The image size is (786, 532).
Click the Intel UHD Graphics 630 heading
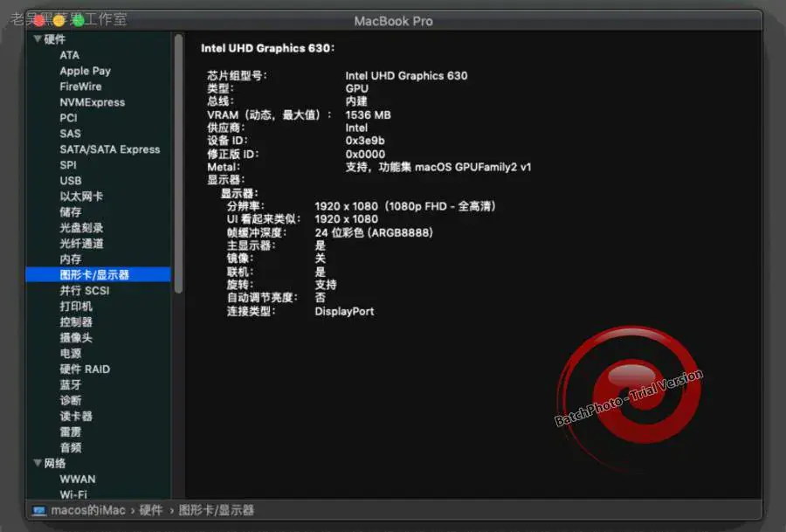point(268,48)
